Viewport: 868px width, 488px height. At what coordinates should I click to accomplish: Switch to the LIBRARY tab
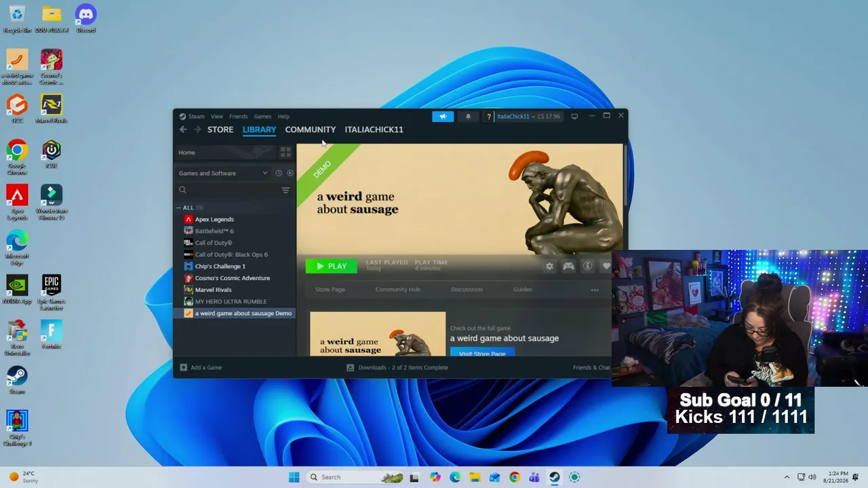[x=259, y=129]
